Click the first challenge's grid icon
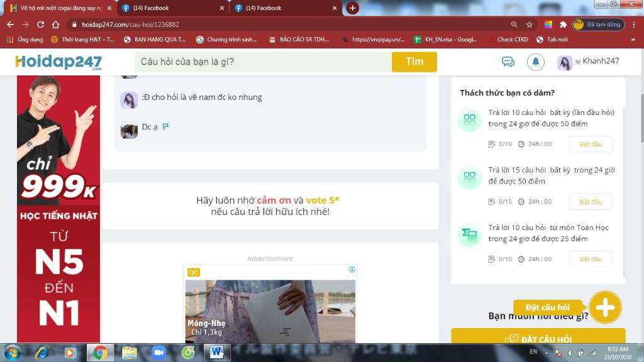 pyautogui.click(x=469, y=120)
